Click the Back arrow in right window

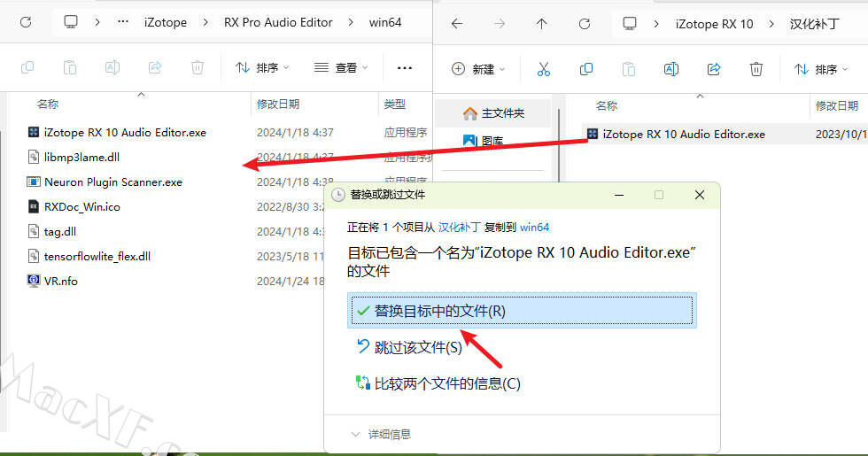457,24
